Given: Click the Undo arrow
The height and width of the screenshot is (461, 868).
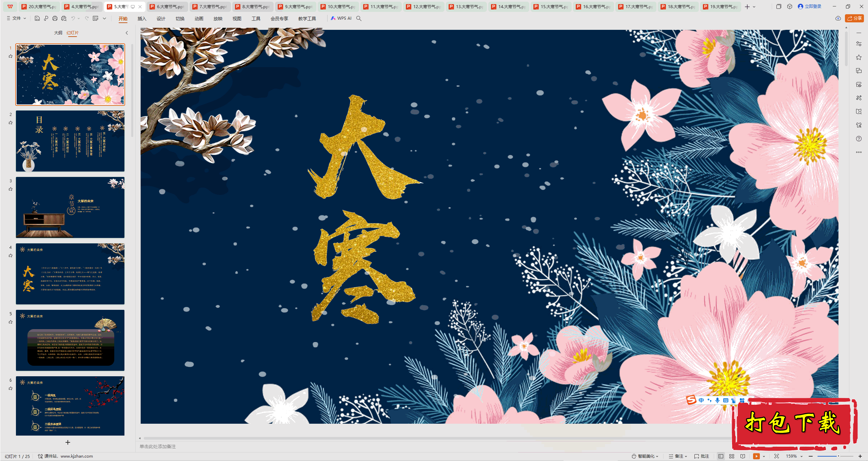Looking at the screenshot, I should 73,18.
